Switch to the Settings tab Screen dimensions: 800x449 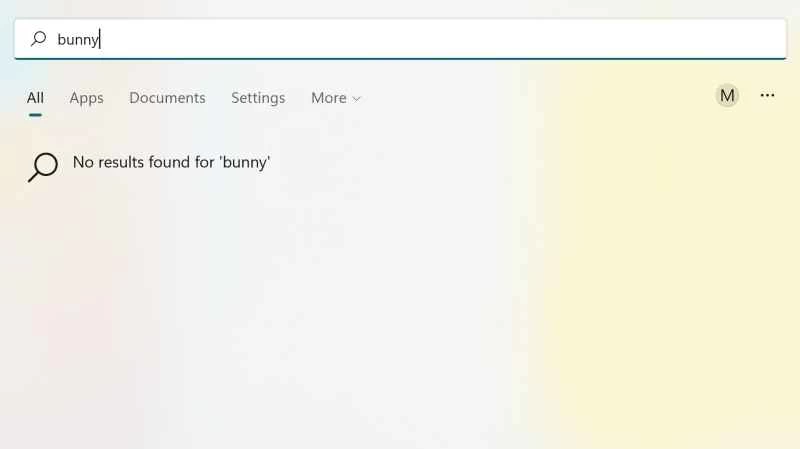(258, 98)
